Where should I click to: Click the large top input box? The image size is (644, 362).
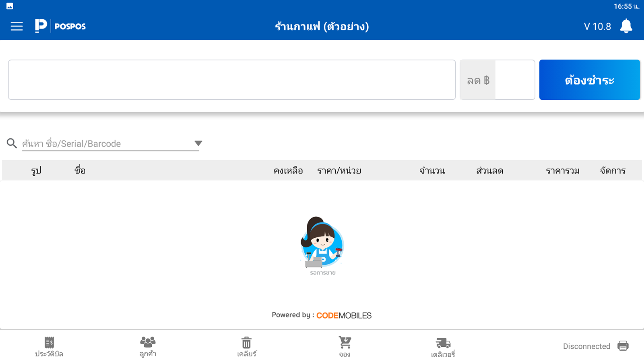(231, 80)
